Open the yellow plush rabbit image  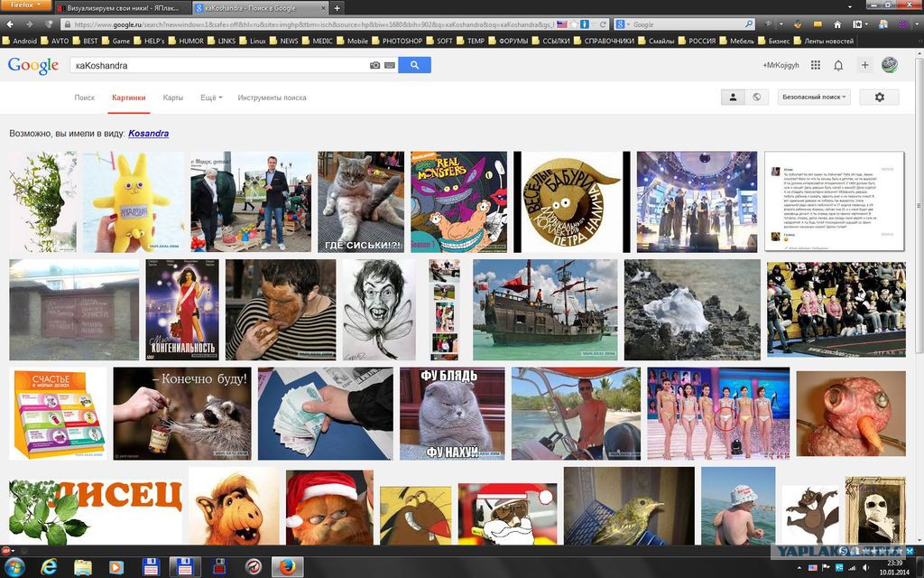tap(134, 201)
